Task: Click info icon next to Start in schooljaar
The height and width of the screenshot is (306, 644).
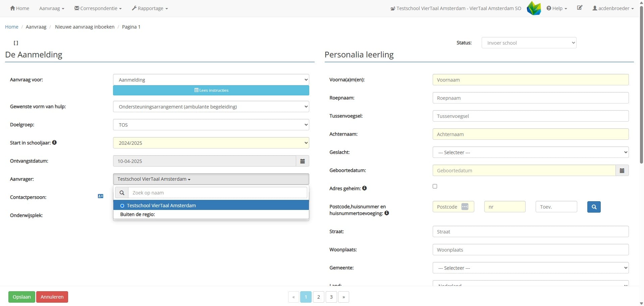Action: click(x=54, y=142)
